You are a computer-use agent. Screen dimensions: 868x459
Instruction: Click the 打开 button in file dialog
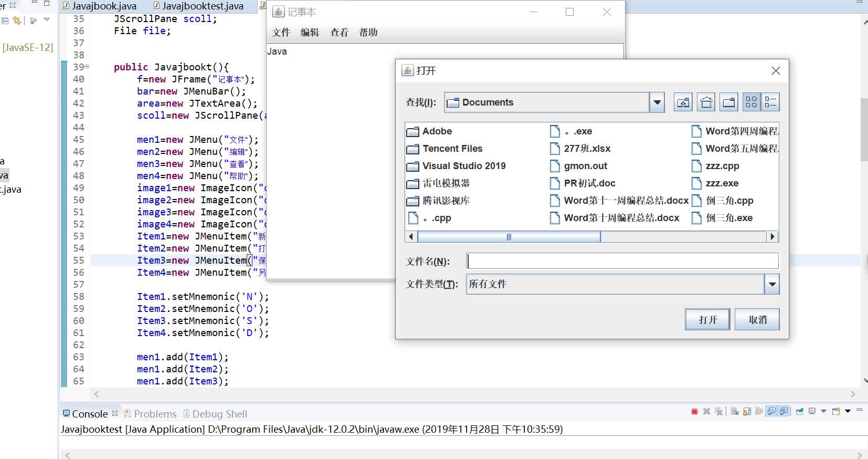pyautogui.click(x=707, y=319)
